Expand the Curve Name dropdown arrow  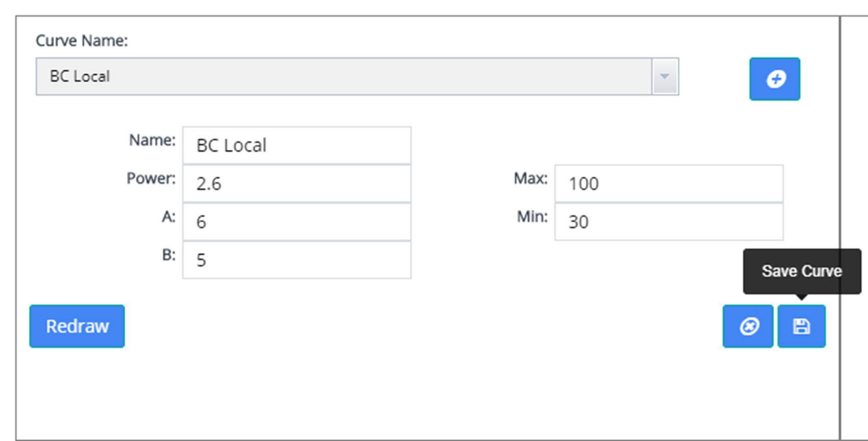[x=665, y=76]
